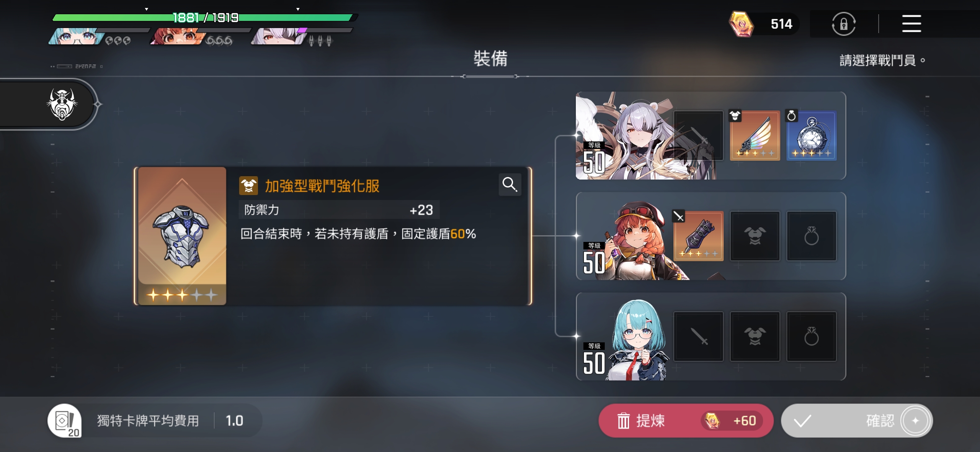
Task: Choose the red-haired character's empty armor slot
Action: click(x=755, y=236)
